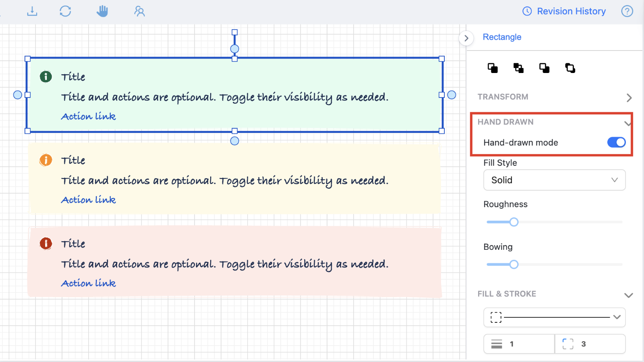644x362 pixels.
Task: Click the Action link in the yellow alert
Action: coord(89,200)
